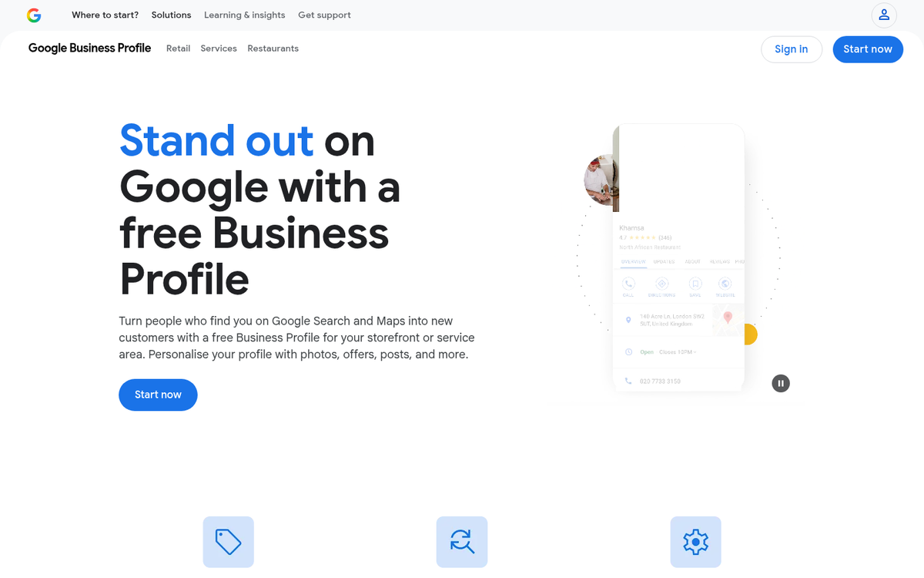Open the Solutions menu in the top bar
924x578 pixels.
171,15
